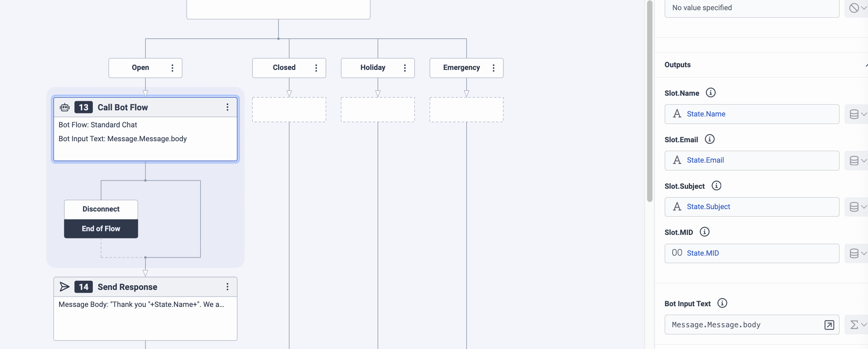Select the Emergency branch box
Screen dimensions: 868x349
tap(461, 68)
